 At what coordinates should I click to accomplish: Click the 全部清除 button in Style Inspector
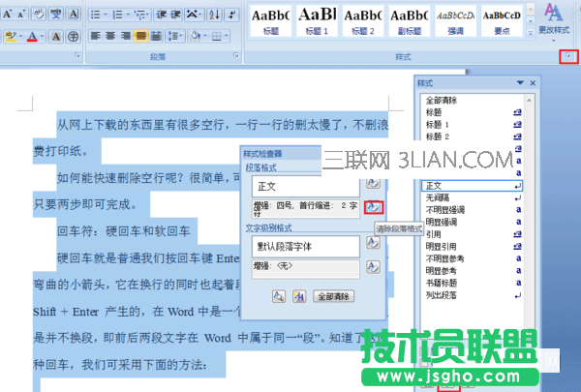(x=333, y=296)
